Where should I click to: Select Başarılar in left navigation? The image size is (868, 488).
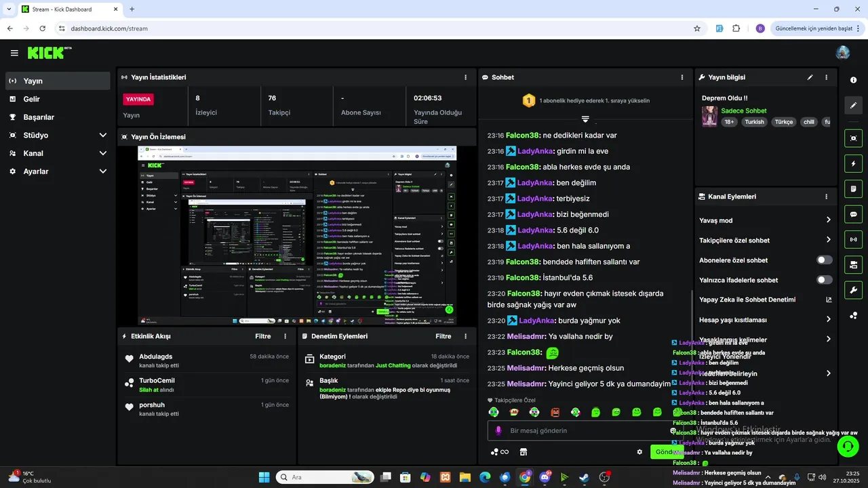(x=58, y=117)
